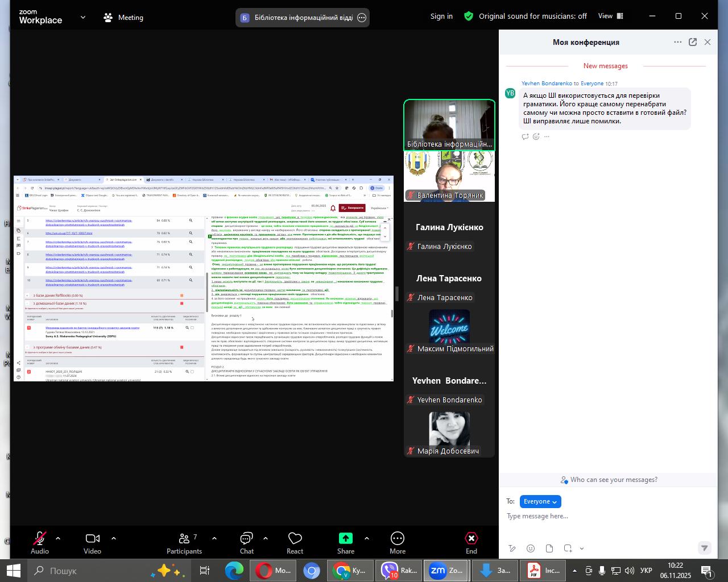This screenshot has height=582, width=728.
Task: Expand video options arrow next to Video
Action: click(113, 538)
